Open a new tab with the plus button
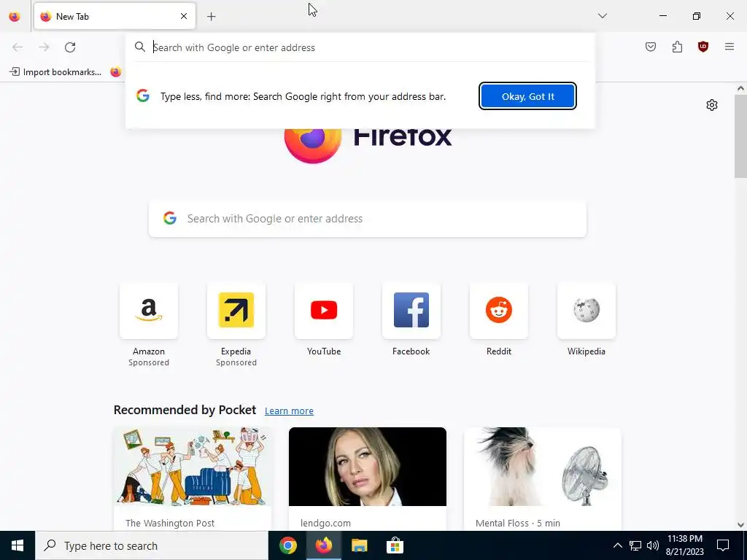This screenshot has width=747, height=560. click(212, 17)
